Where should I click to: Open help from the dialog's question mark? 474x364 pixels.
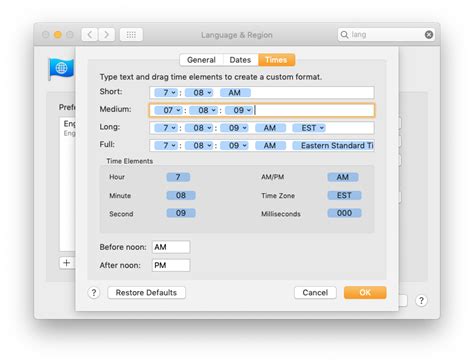[x=94, y=293]
